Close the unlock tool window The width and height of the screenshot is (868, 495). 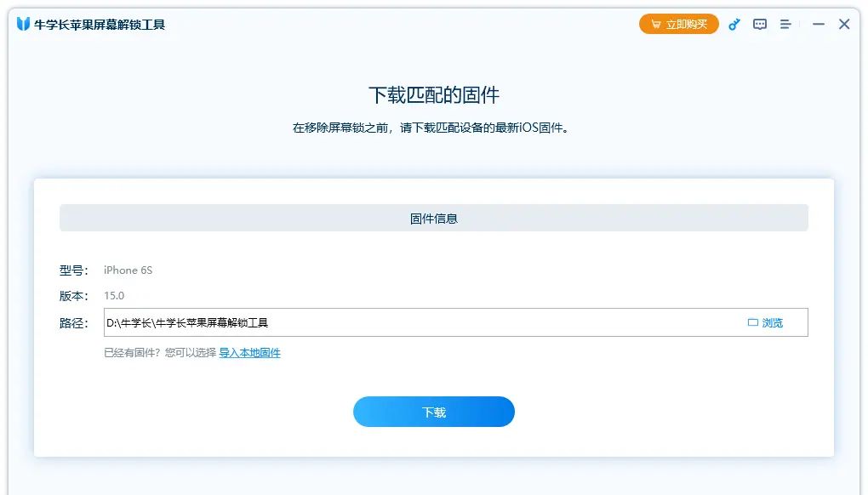843,24
